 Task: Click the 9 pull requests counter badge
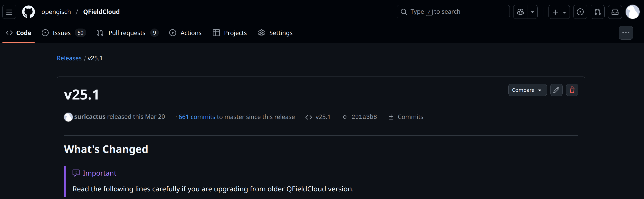click(x=154, y=33)
